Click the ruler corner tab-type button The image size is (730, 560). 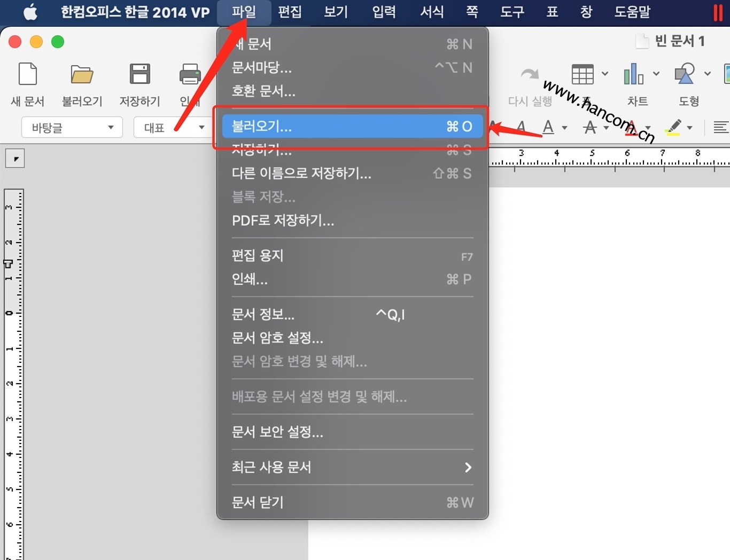coord(15,158)
